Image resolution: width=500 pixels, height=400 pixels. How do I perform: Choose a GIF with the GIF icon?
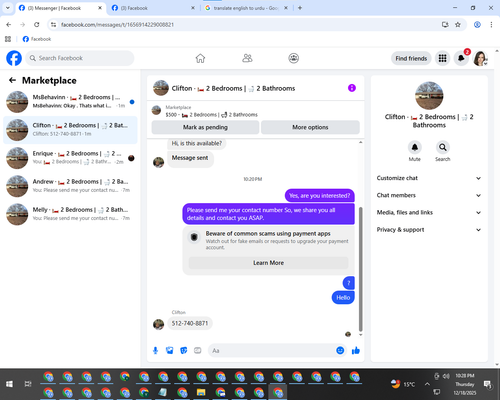coord(198,350)
